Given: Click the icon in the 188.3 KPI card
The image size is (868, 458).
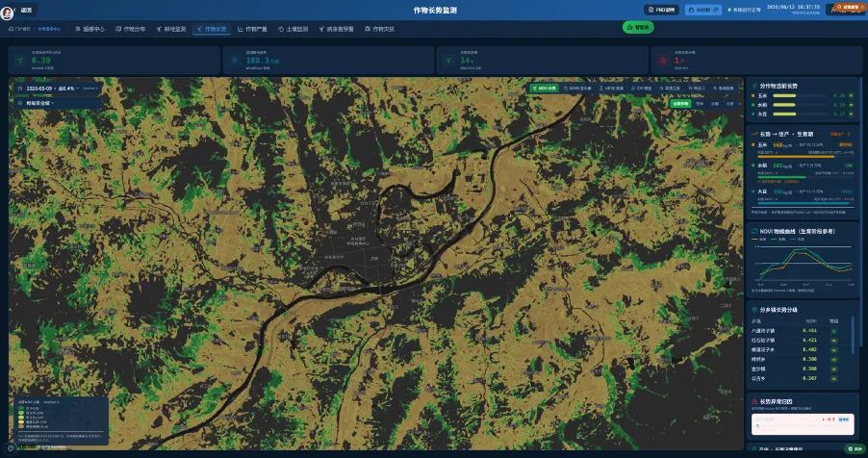Looking at the screenshot, I should point(235,60).
